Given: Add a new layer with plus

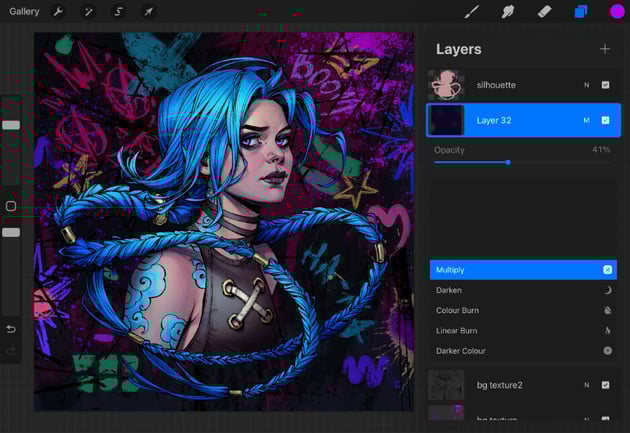Looking at the screenshot, I should (x=605, y=49).
